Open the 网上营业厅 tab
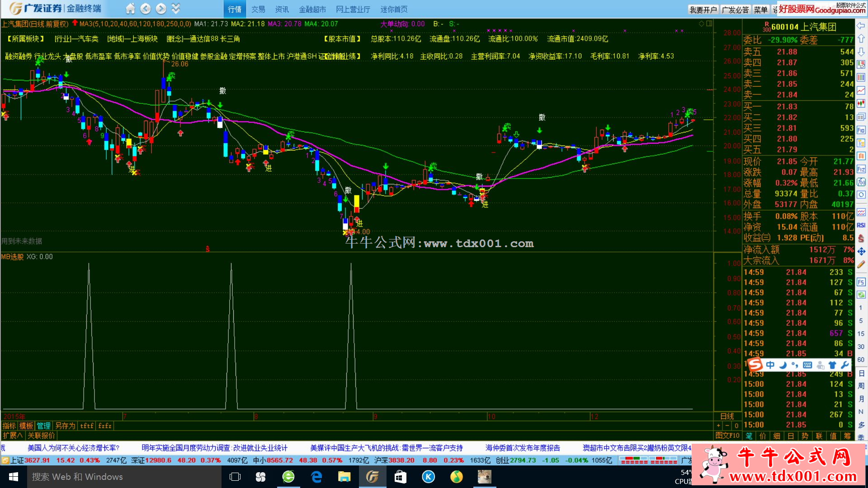 click(353, 9)
